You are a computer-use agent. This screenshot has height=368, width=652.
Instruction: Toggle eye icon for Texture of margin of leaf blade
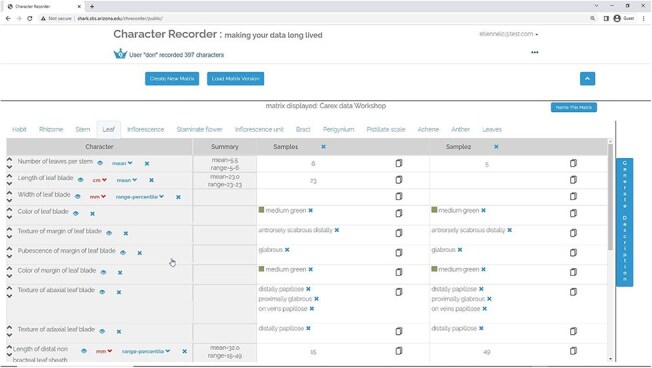109,233
